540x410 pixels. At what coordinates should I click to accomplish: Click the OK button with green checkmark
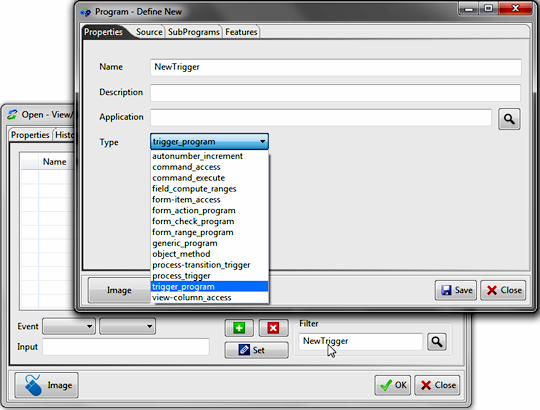click(393, 385)
